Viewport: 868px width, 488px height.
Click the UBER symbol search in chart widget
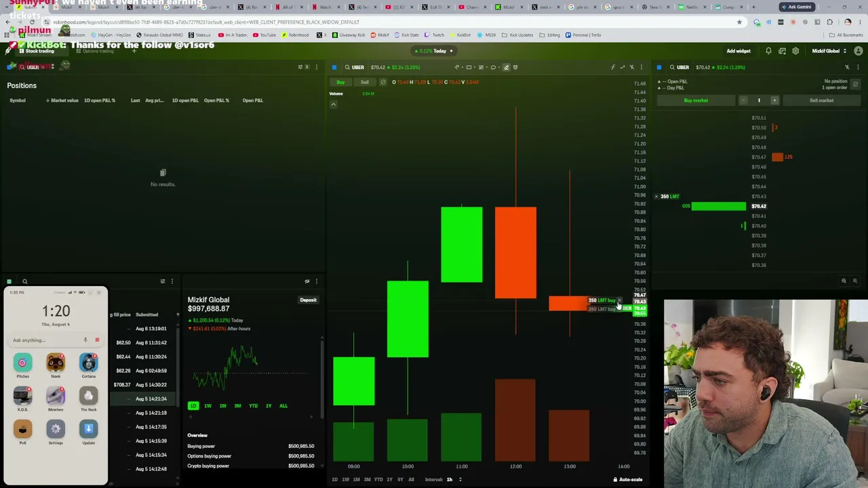pos(354,67)
